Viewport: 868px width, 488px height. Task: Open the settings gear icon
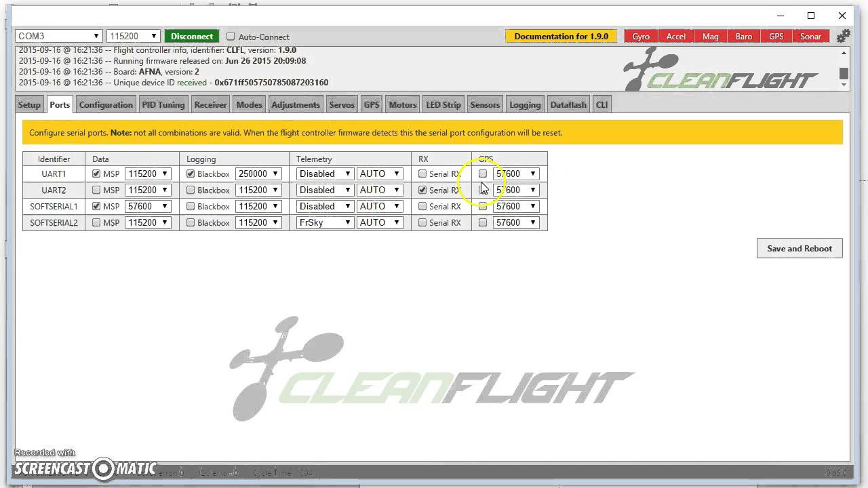[843, 36]
